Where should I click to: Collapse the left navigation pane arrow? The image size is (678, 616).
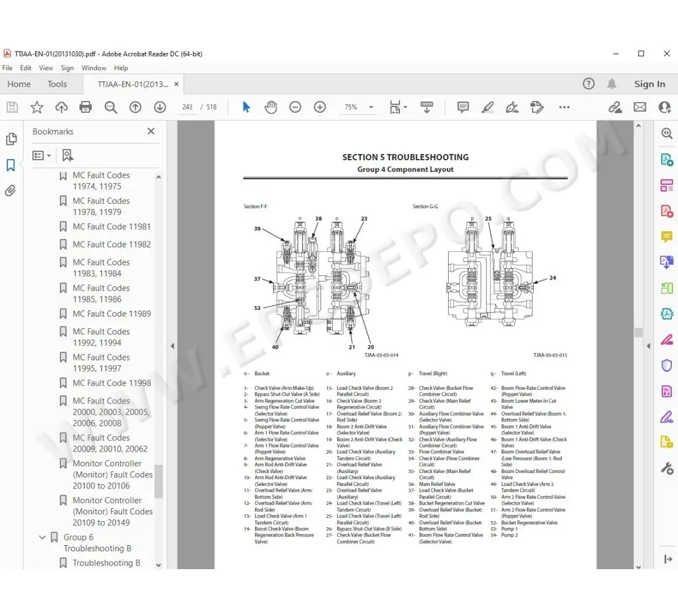click(172, 346)
